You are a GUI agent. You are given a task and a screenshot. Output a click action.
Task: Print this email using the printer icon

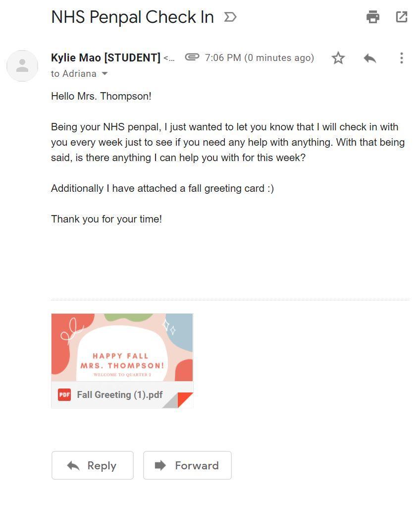372,17
